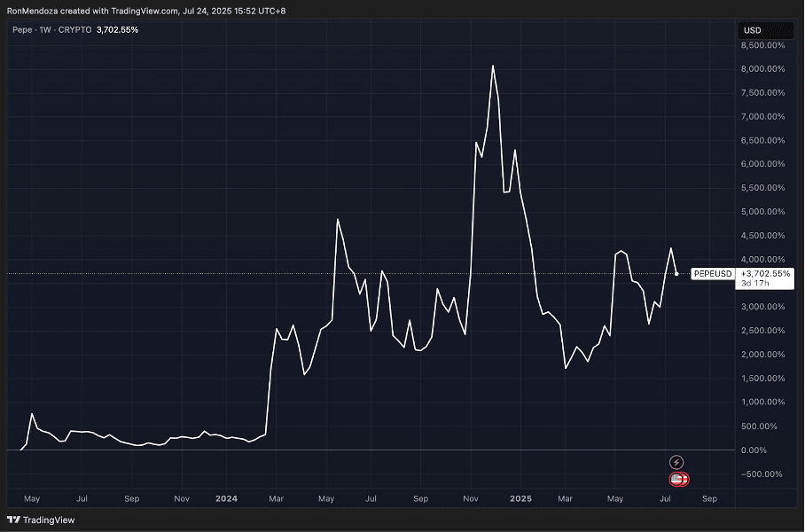Click the lightning bolt news event icon
The image size is (805, 532).
coord(676,462)
